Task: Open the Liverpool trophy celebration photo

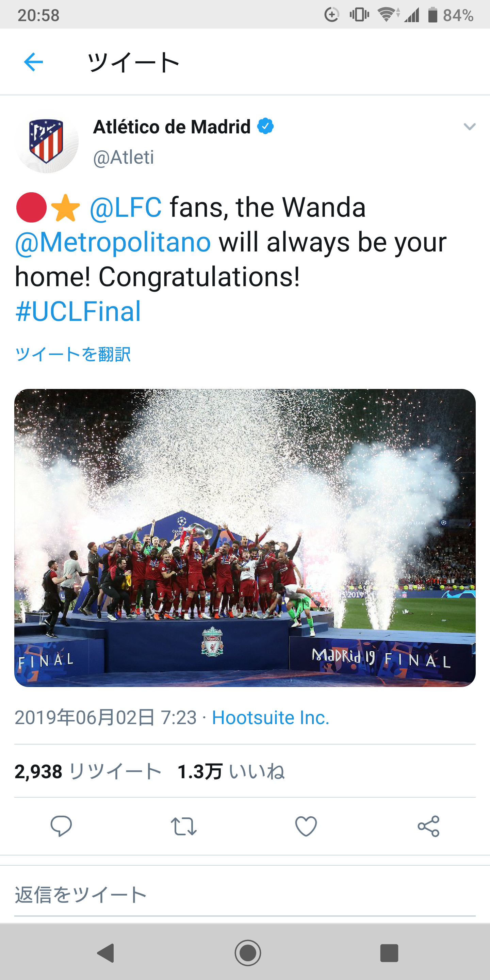Action: tap(245, 537)
